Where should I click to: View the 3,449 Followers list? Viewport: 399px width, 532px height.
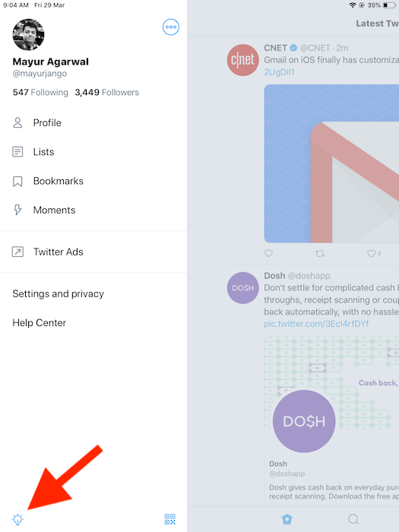click(107, 92)
